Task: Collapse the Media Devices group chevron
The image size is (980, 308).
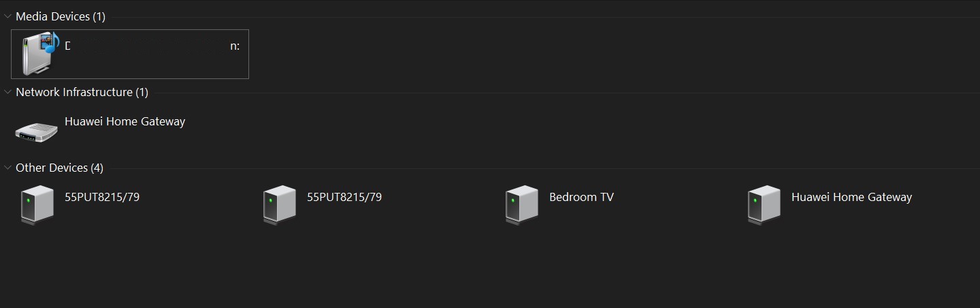Action: (x=7, y=16)
